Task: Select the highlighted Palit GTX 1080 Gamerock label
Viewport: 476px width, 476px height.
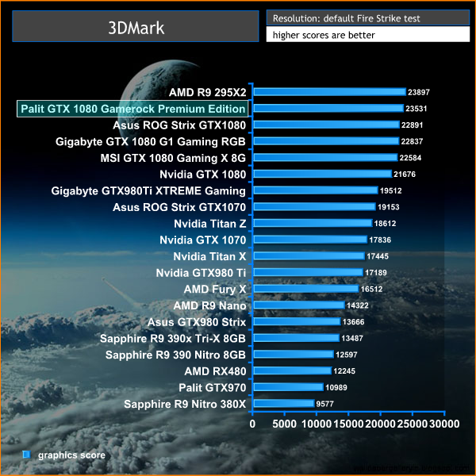Action: click(132, 109)
